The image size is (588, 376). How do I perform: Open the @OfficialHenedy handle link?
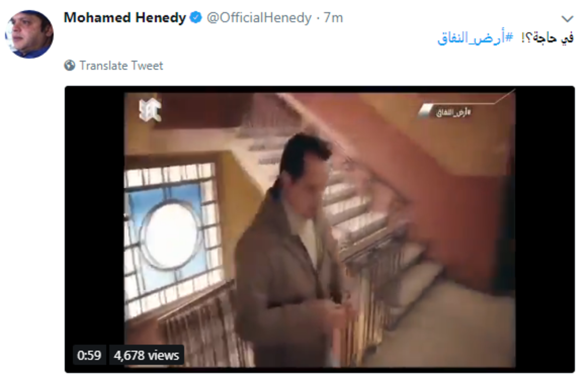(x=259, y=18)
